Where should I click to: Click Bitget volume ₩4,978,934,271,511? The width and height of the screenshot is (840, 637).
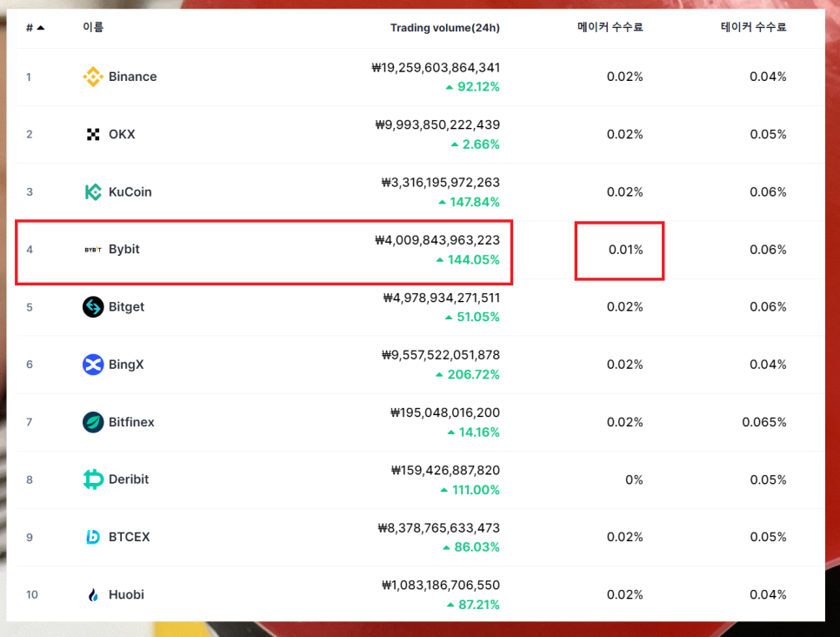click(442, 298)
